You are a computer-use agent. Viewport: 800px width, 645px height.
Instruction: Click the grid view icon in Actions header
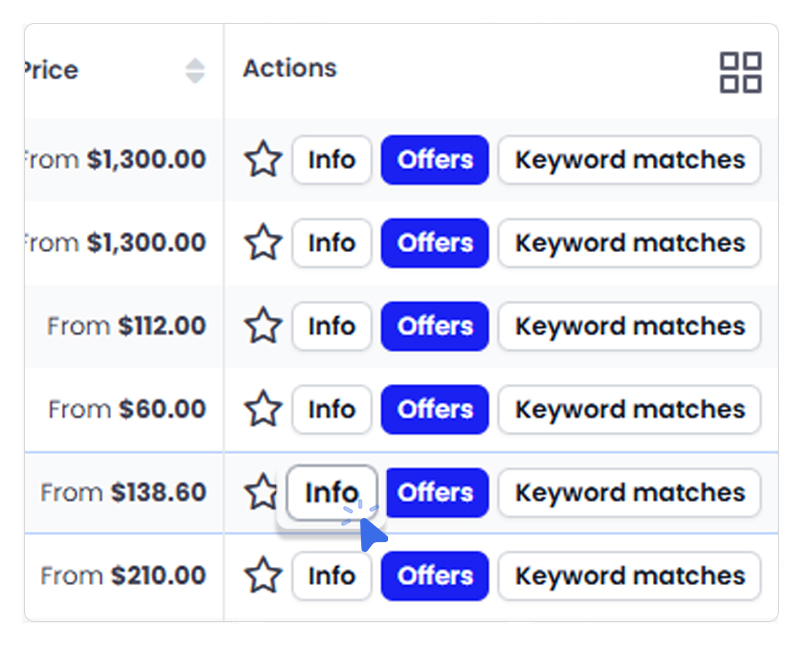(740, 73)
